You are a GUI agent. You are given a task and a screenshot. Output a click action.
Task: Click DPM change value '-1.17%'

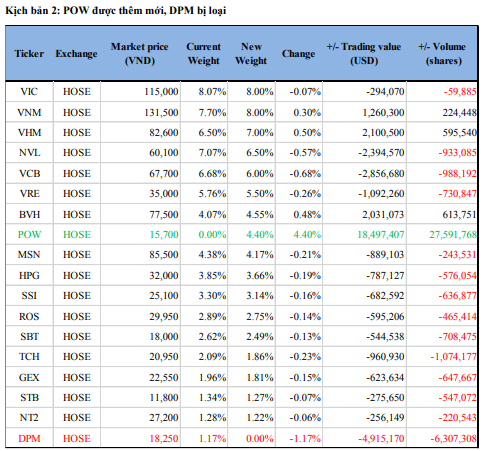tap(305, 439)
